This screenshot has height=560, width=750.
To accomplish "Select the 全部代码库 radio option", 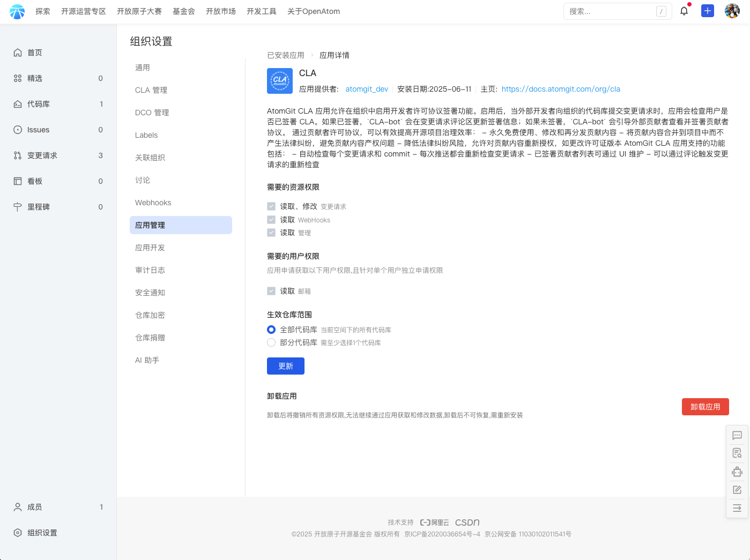I will point(271,330).
